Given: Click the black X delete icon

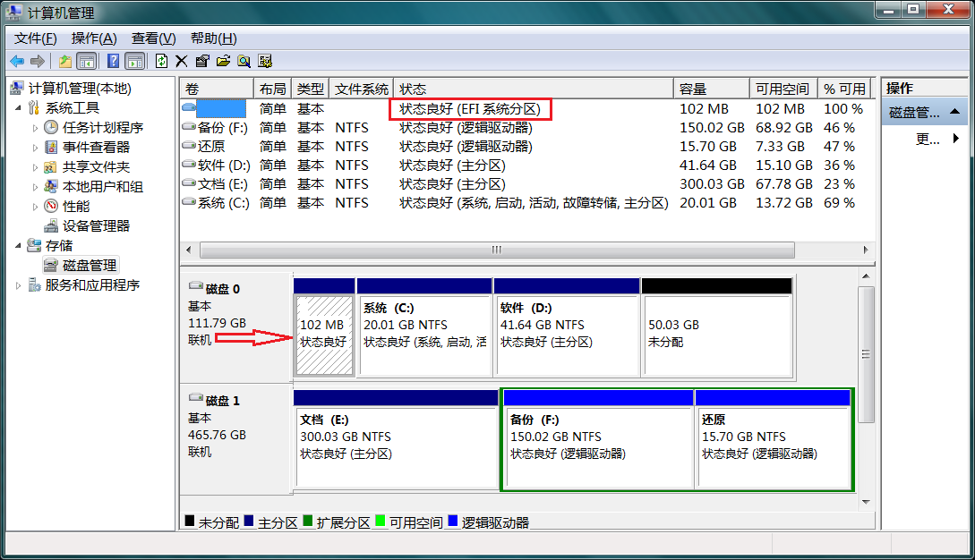Looking at the screenshot, I should (181, 61).
